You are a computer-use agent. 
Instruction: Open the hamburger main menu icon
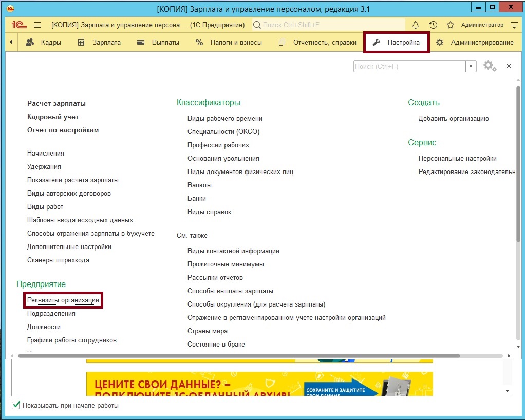[x=38, y=25]
